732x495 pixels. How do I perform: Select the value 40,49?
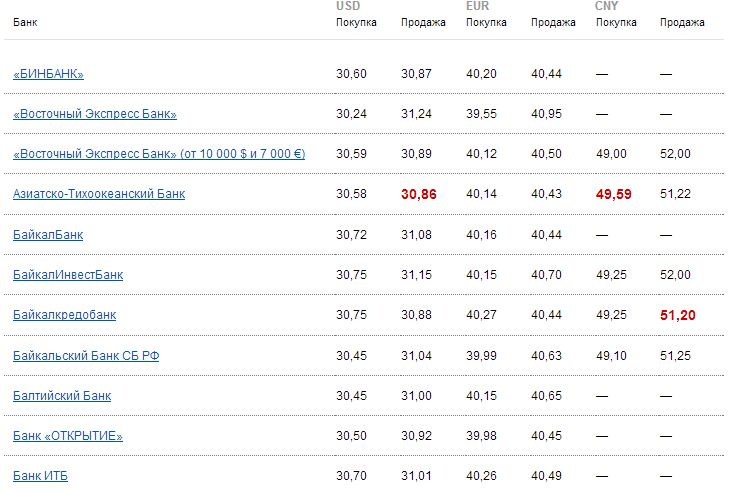[x=546, y=476]
